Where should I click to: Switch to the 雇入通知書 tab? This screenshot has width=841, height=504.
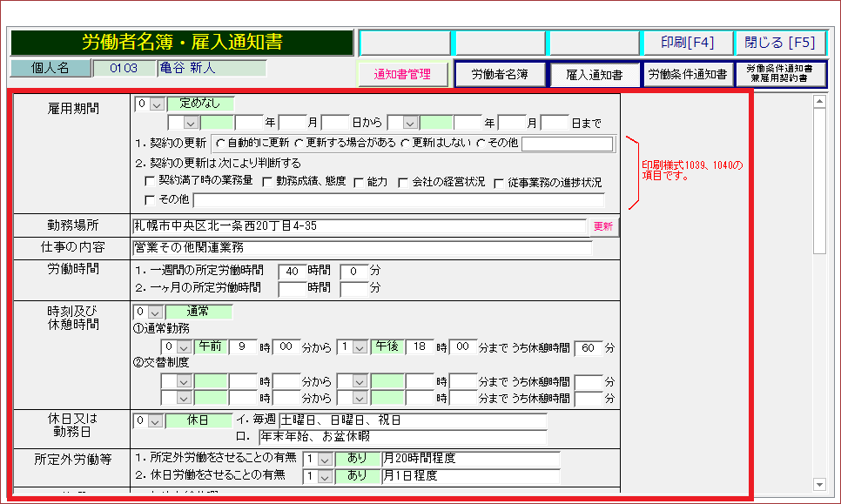[x=594, y=75]
